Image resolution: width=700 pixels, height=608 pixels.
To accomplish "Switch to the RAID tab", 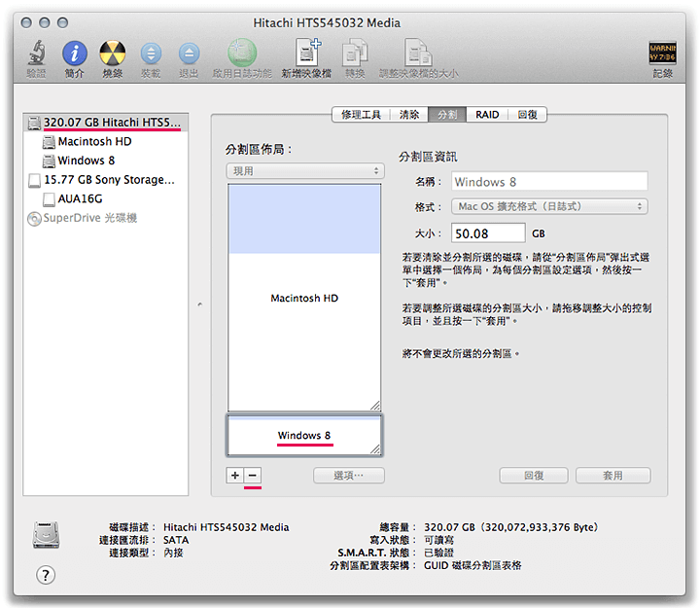I will [487, 115].
